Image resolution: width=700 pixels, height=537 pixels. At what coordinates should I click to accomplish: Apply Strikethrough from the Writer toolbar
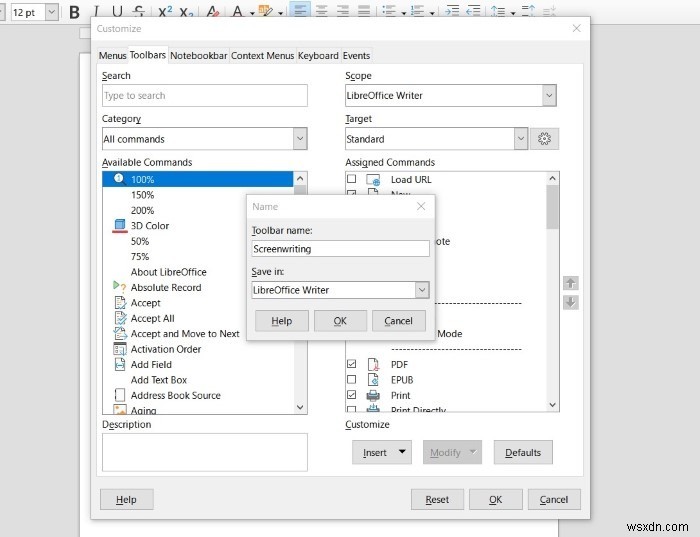pyautogui.click(x=139, y=12)
